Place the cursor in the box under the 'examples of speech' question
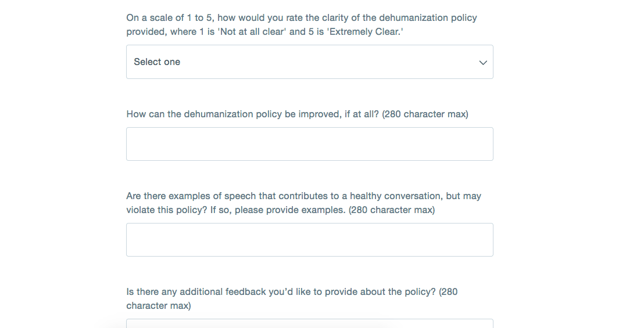This screenshot has height=328, width=644. [310, 240]
